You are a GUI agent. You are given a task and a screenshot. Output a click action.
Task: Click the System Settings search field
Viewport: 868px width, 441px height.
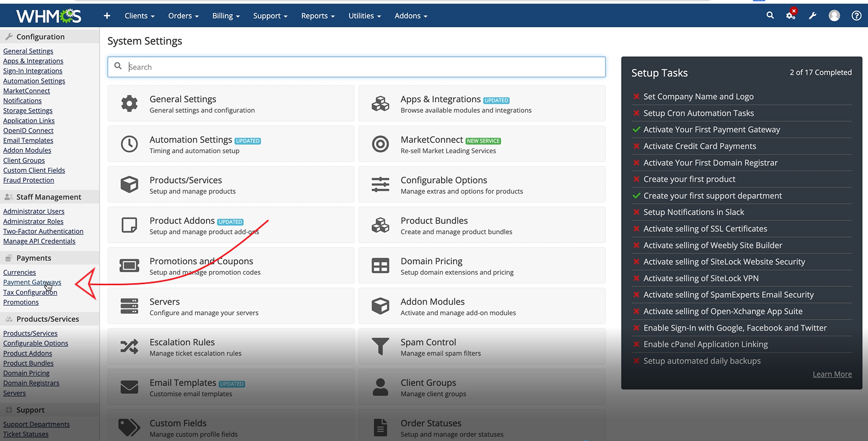pos(356,67)
